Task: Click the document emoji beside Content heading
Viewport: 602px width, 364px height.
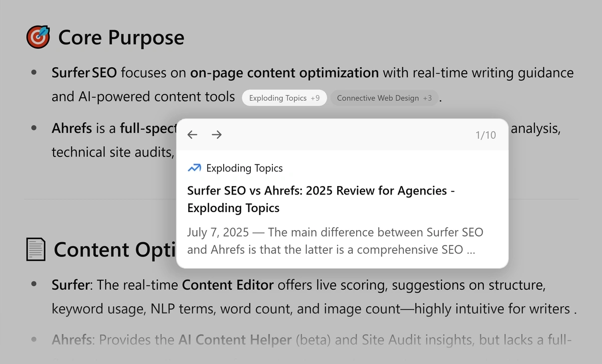Action: pos(36,249)
